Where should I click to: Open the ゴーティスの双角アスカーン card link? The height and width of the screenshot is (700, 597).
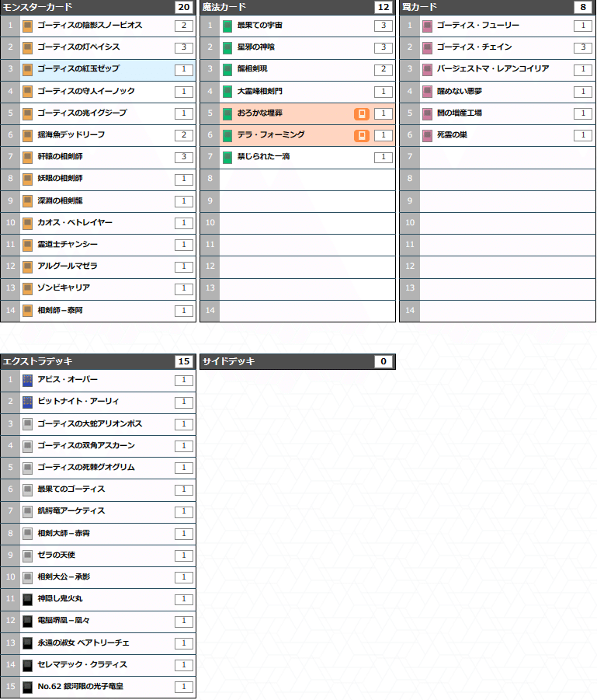click(86, 445)
